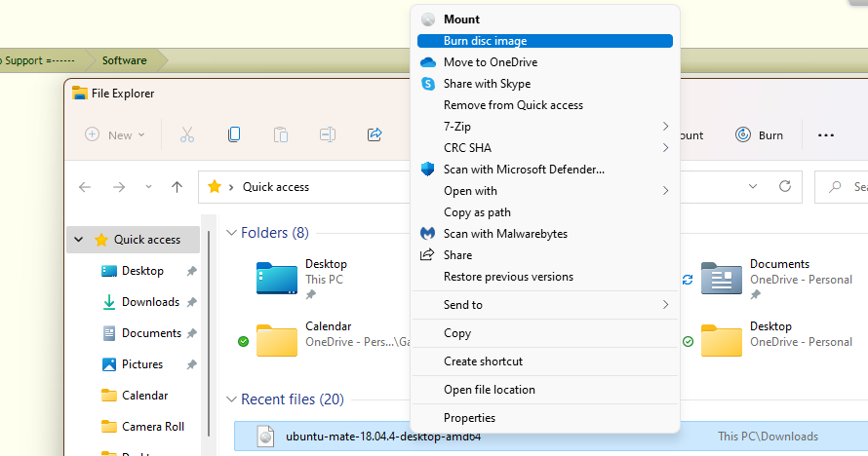Choose Remove from Quick access

pos(545,105)
